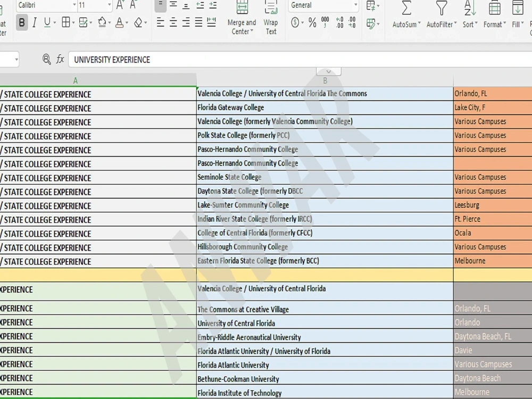Select column B header
Screen dimensions: 532x399
325,81
